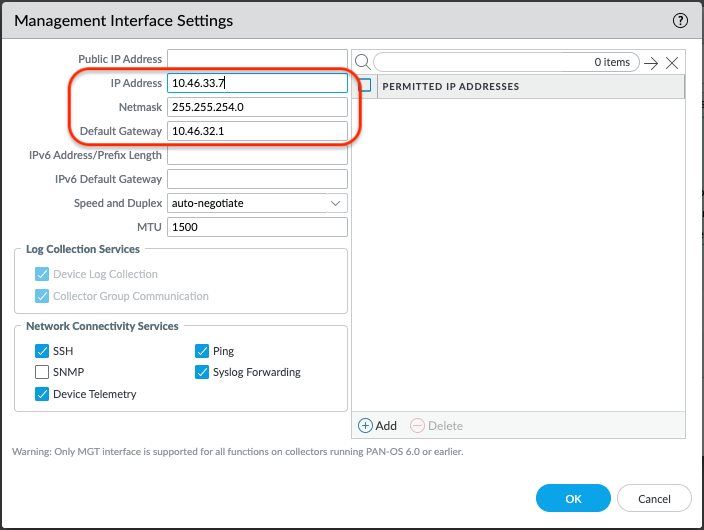Toggle Device Telemetry checkbox
Image resolution: width=704 pixels, height=530 pixels.
[42, 394]
